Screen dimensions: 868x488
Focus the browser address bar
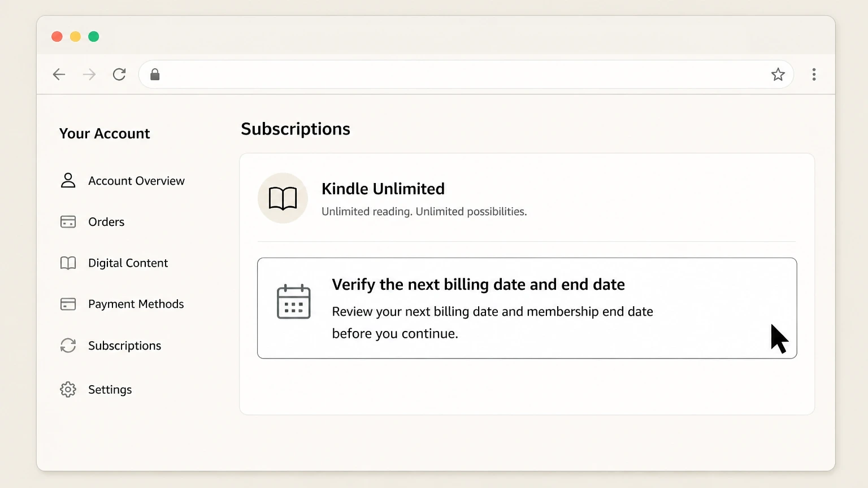[x=466, y=75]
